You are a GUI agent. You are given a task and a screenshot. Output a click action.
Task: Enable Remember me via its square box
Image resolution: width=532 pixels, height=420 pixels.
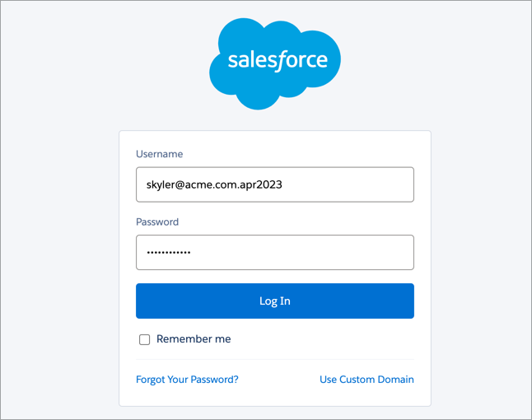point(145,339)
